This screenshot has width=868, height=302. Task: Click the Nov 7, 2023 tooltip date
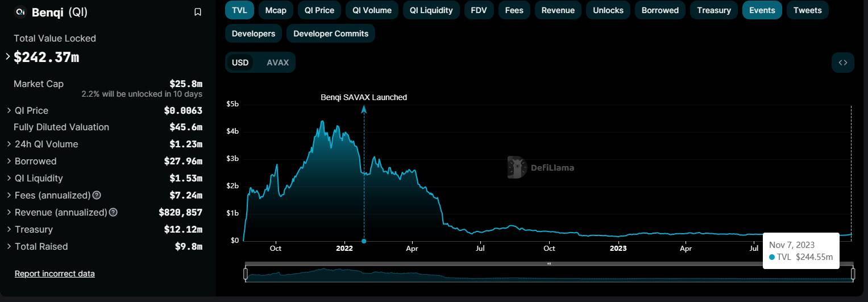(792, 245)
